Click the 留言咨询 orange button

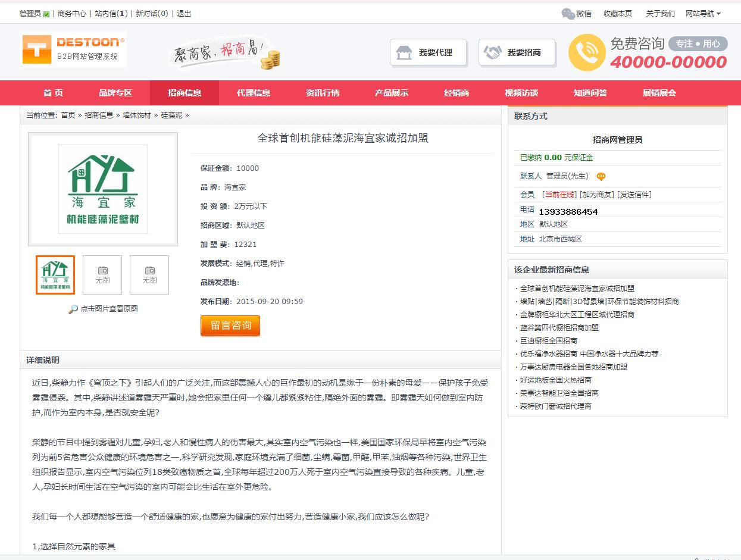pos(230,326)
